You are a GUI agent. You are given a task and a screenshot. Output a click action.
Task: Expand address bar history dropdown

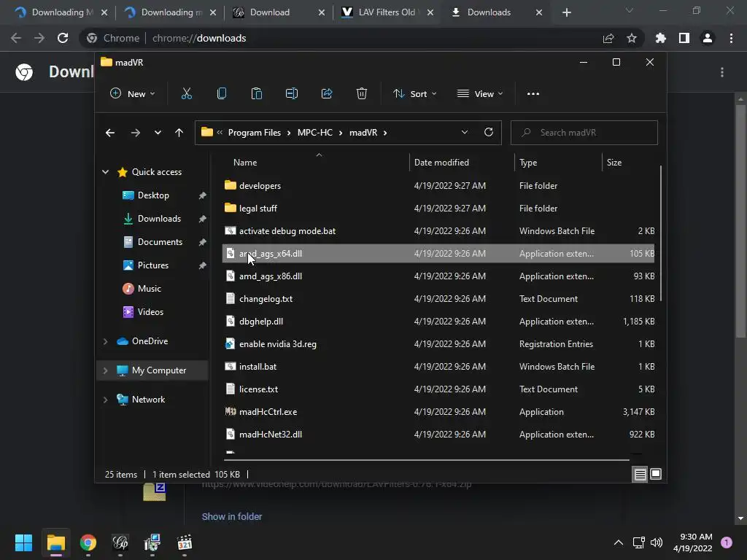tap(465, 133)
